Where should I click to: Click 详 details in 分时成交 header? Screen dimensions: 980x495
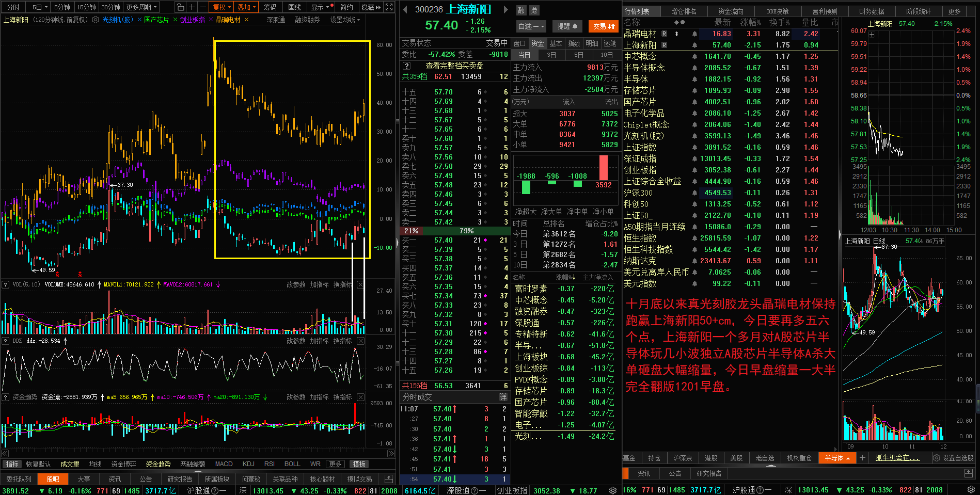[x=503, y=397]
